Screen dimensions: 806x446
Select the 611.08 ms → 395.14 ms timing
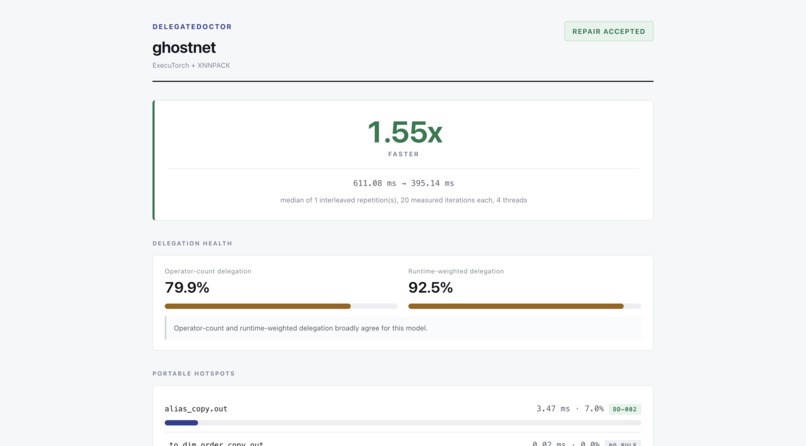click(404, 183)
